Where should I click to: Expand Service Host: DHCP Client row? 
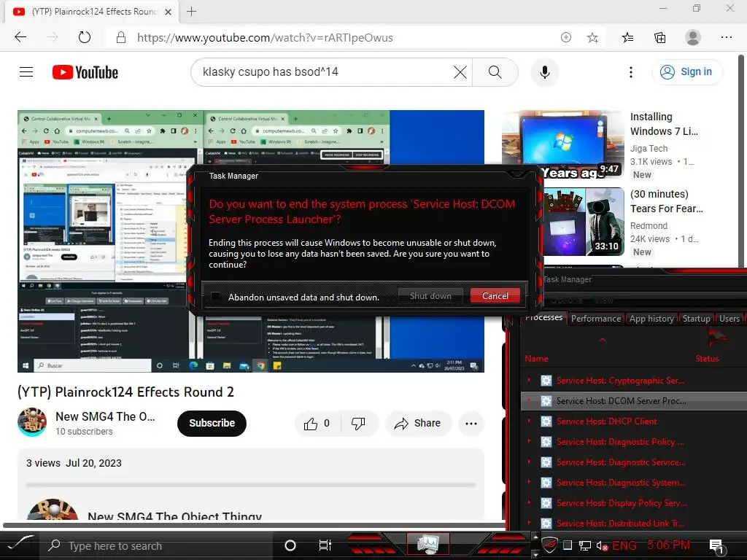tap(530, 421)
